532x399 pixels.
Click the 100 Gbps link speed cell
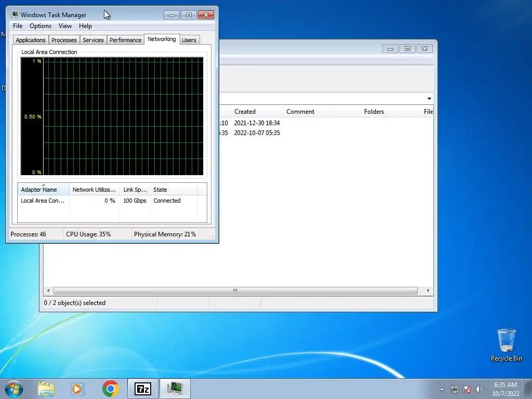(x=135, y=201)
